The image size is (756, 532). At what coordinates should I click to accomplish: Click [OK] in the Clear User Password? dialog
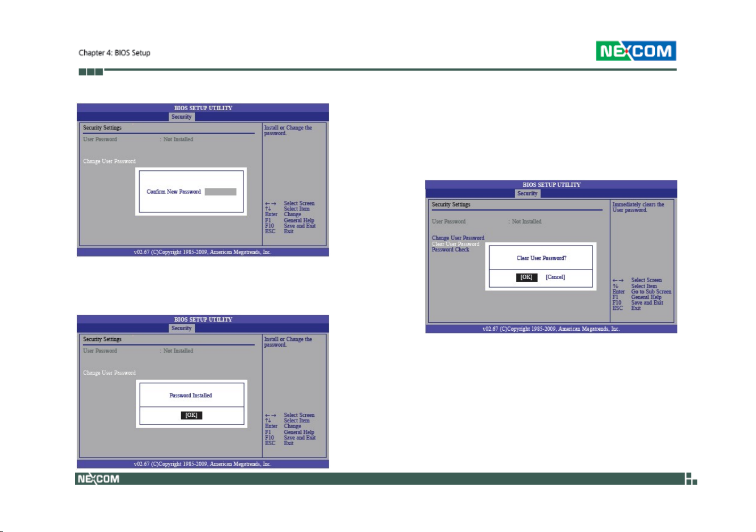click(x=526, y=277)
